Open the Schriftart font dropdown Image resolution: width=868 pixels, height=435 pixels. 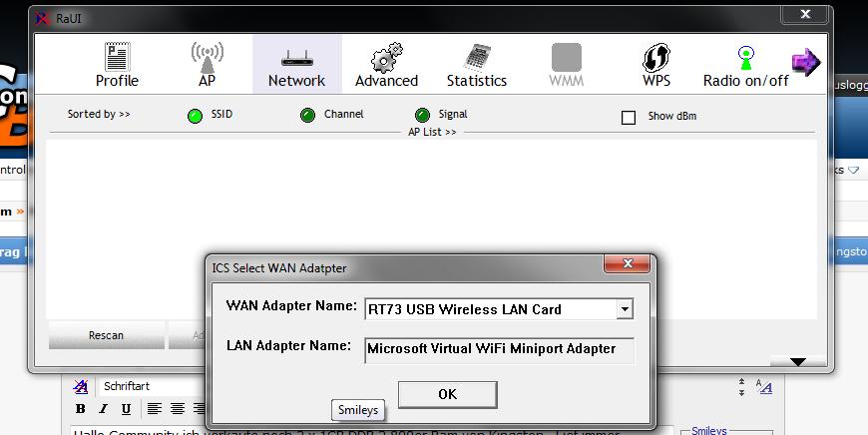point(151,386)
